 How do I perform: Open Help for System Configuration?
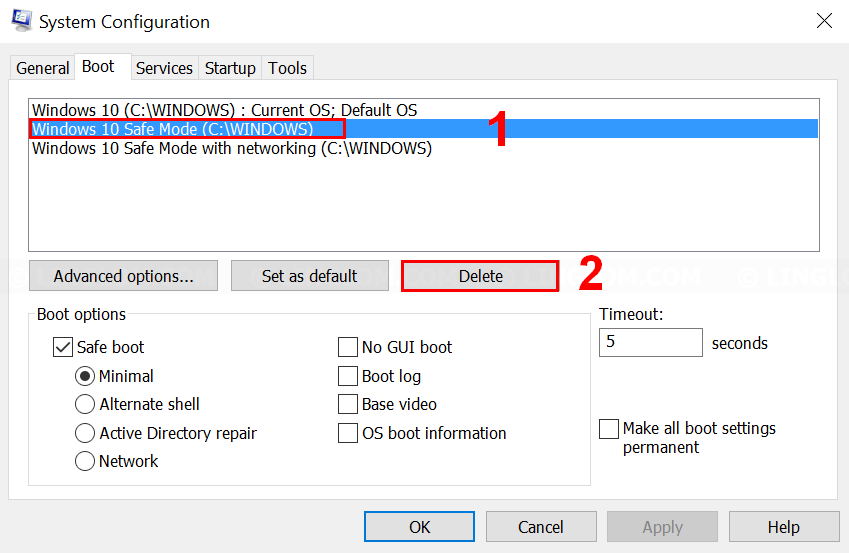[783, 526]
